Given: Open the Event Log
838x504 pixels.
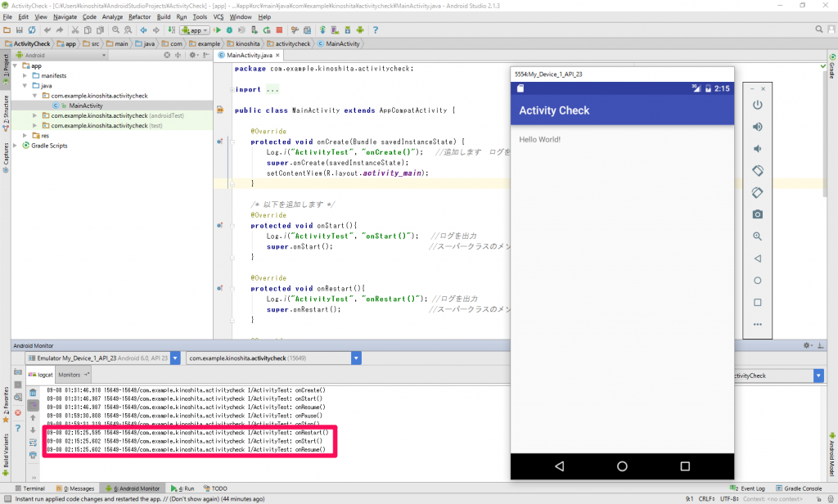Looking at the screenshot, I should 747,488.
